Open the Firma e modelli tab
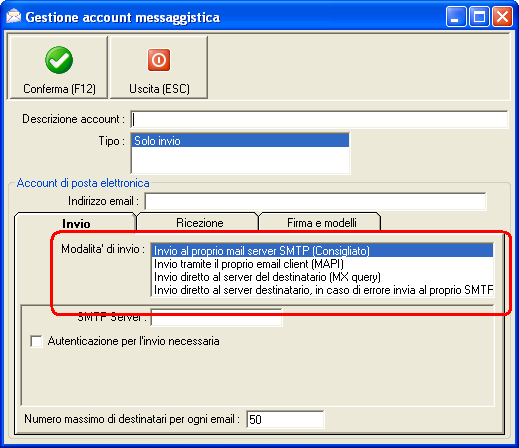 [320, 222]
